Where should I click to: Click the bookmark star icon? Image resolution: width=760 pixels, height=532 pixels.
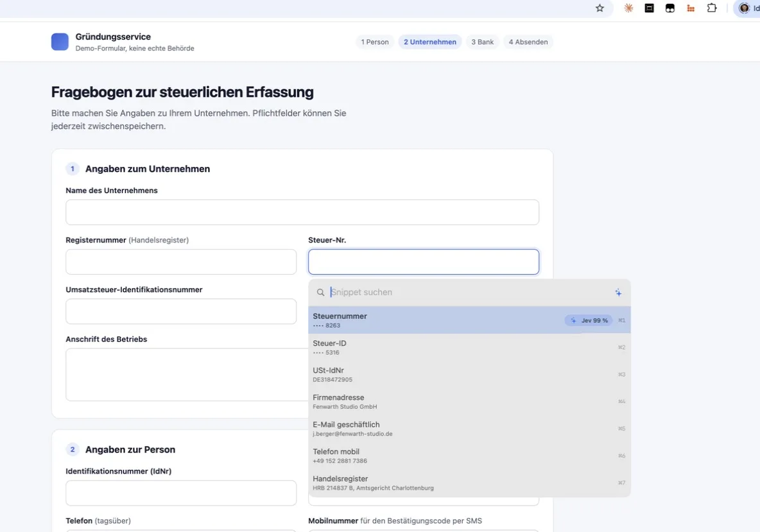click(600, 8)
